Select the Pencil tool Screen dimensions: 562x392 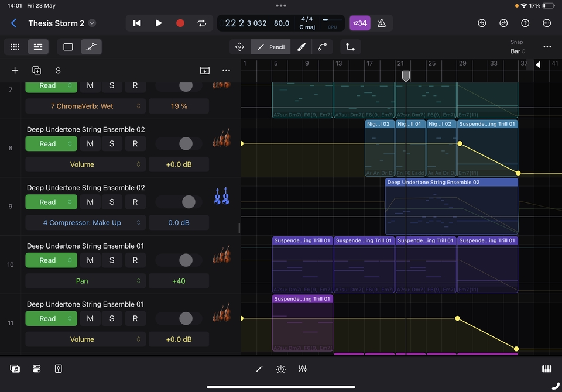coord(270,47)
